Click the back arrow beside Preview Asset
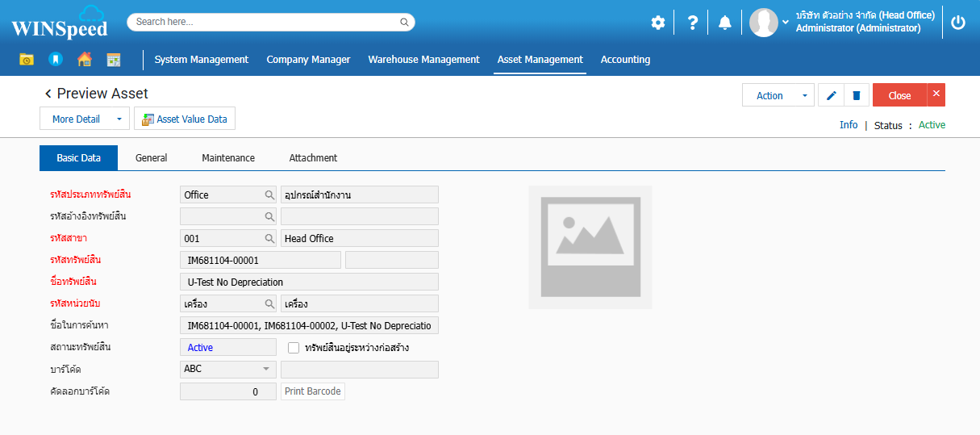Screen dimensions: 980x435 (x=48, y=94)
